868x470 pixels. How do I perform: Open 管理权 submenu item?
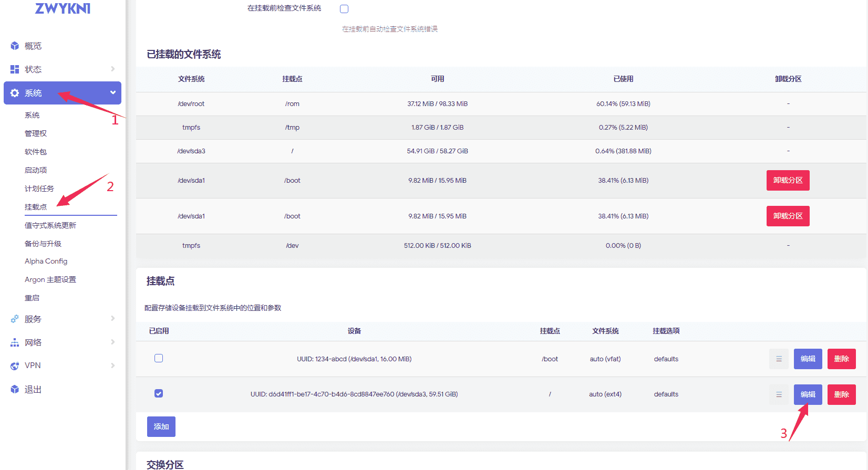coord(36,133)
